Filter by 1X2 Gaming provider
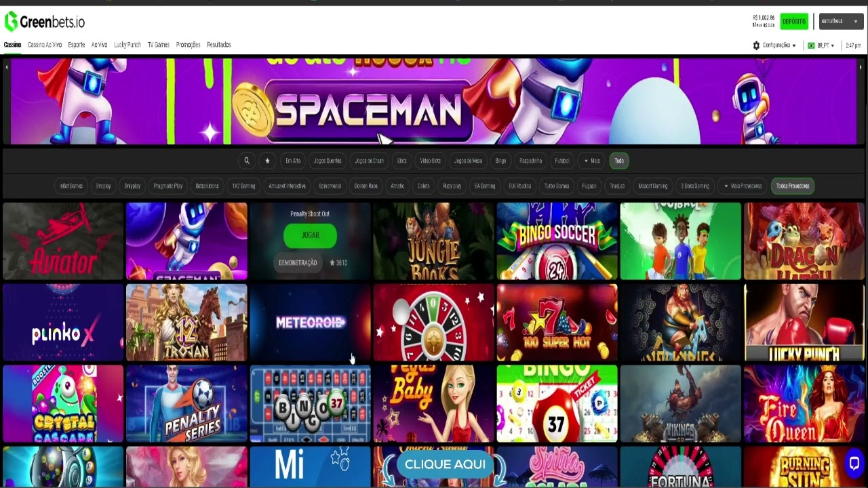This screenshot has height=488, width=868. click(x=244, y=186)
